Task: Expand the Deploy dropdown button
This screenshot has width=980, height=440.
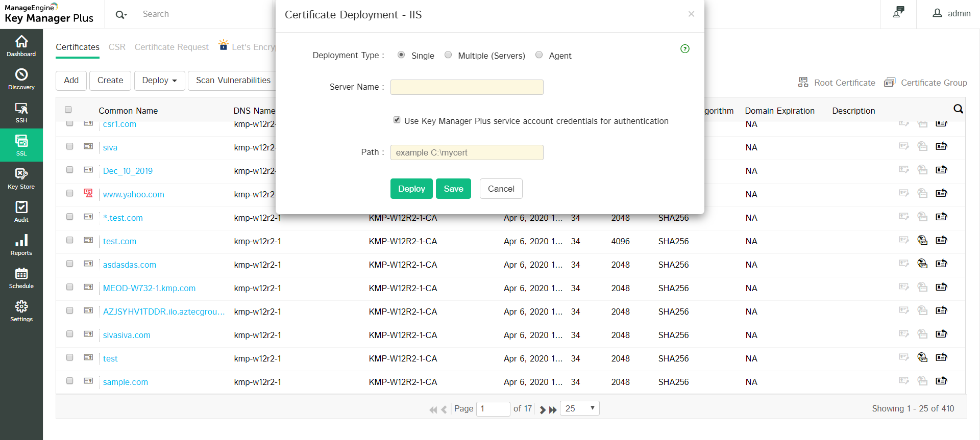Action: click(159, 81)
